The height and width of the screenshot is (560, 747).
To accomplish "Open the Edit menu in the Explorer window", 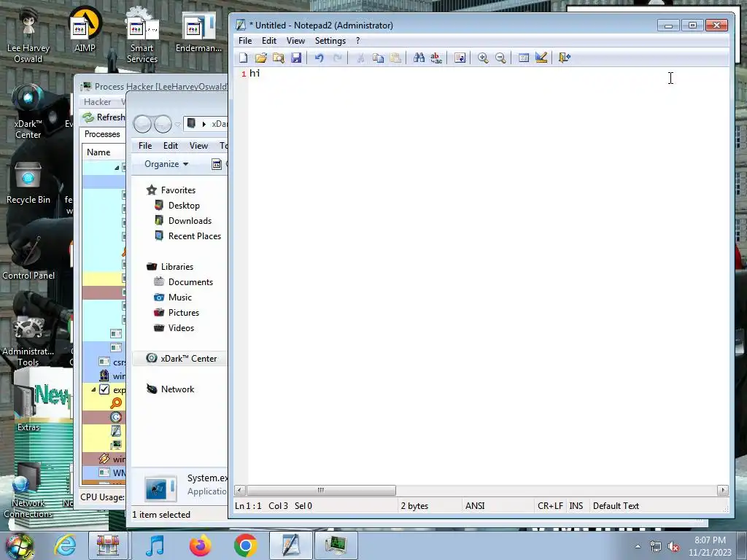I will point(171,146).
